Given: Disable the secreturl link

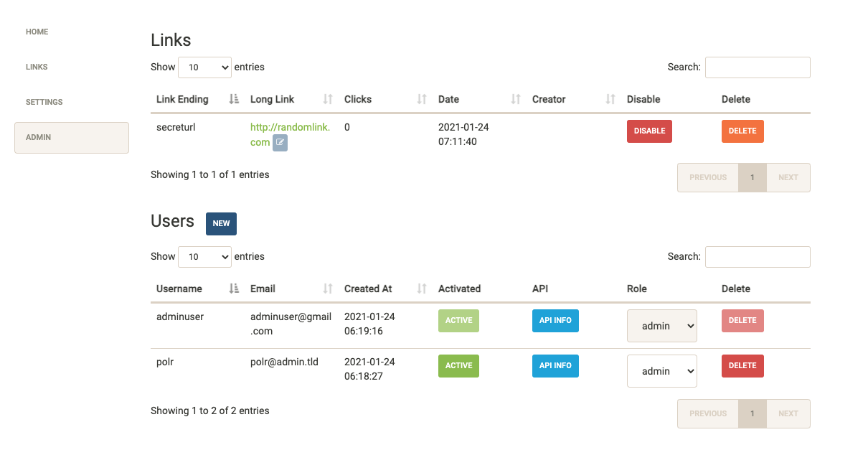Looking at the screenshot, I should click(649, 131).
